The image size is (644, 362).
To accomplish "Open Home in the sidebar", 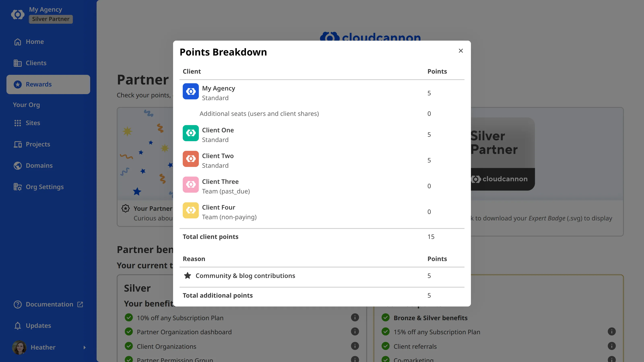I will tap(48, 42).
